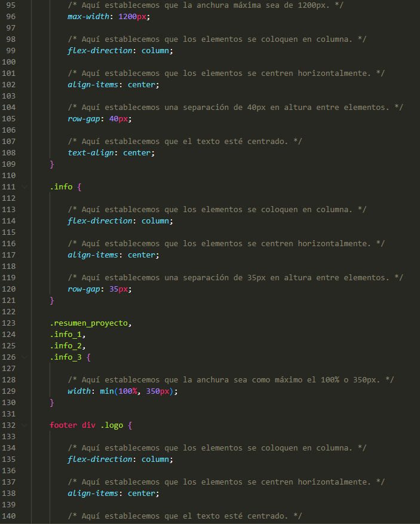Image resolution: width=420 pixels, height=524 pixels.
Task: Click the text-align property on line 108
Action: [91, 153]
